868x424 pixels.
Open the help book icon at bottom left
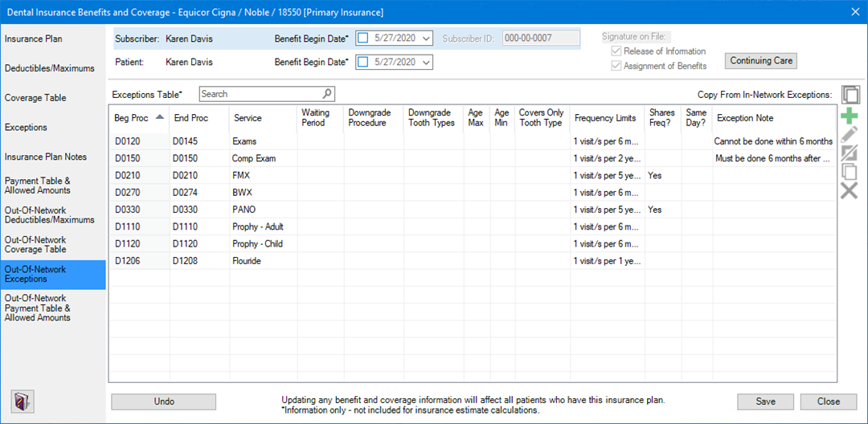click(x=21, y=400)
